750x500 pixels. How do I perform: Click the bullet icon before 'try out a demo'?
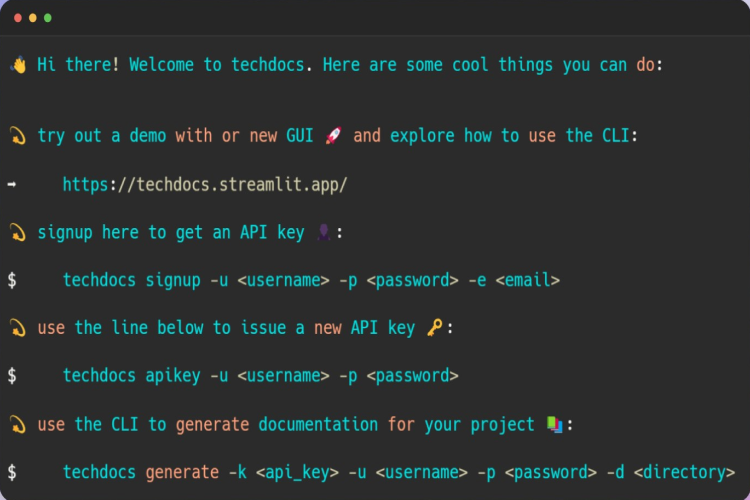point(18,136)
